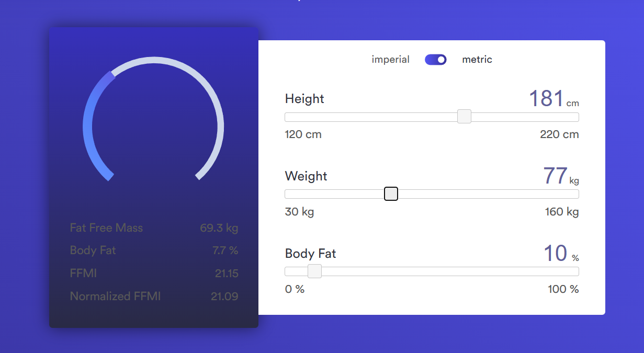Select the imperial units label
644x353 pixels.
pos(390,60)
